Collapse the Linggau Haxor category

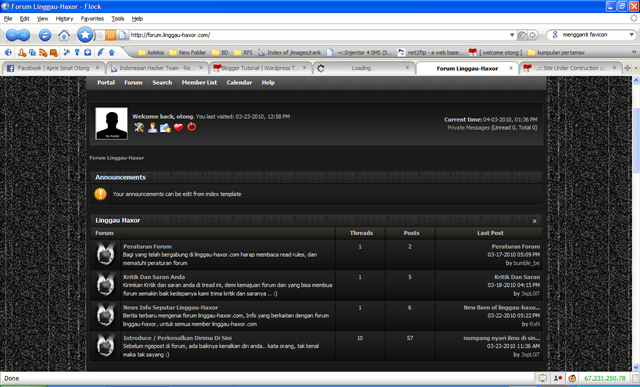[534, 221]
